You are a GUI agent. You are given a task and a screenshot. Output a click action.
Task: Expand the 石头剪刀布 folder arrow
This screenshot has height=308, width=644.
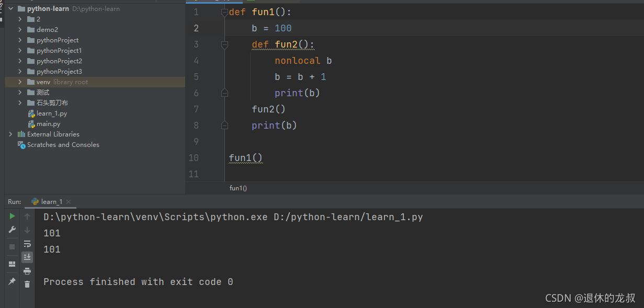pyautogui.click(x=20, y=102)
